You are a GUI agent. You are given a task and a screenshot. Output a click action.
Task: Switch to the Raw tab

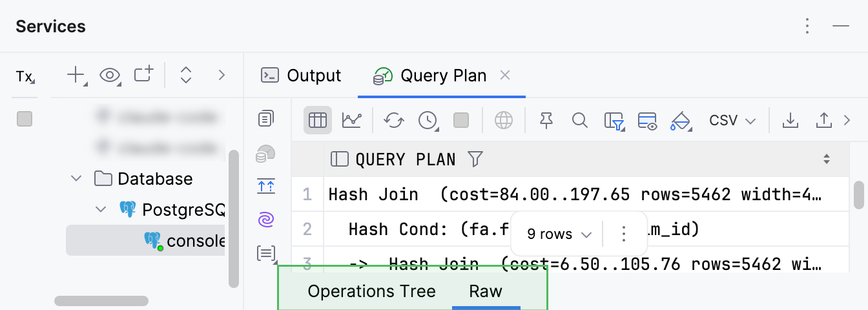pyautogui.click(x=486, y=291)
